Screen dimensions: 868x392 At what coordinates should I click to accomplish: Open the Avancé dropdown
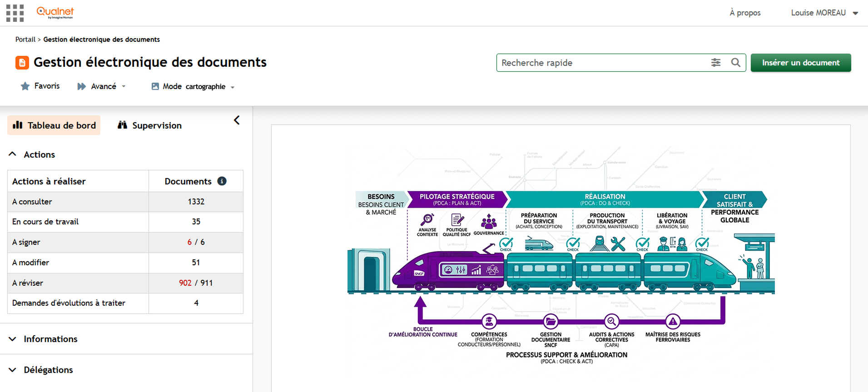tap(102, 86)
